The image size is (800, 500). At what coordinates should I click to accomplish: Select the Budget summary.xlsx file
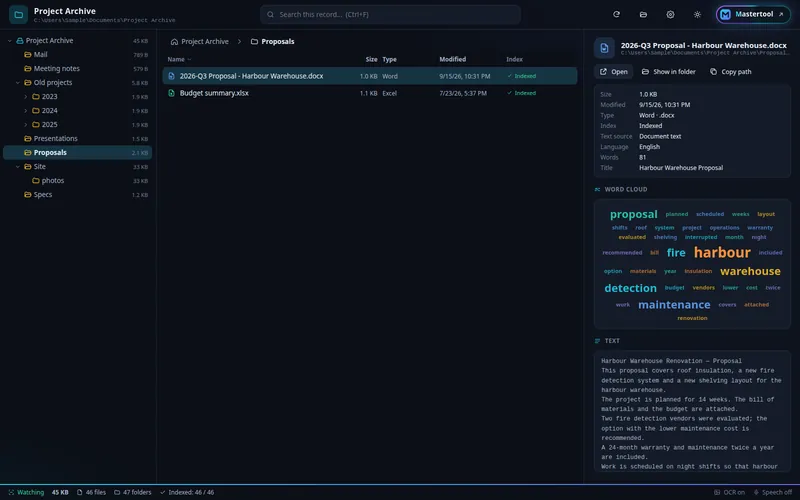tap(370, 93)
